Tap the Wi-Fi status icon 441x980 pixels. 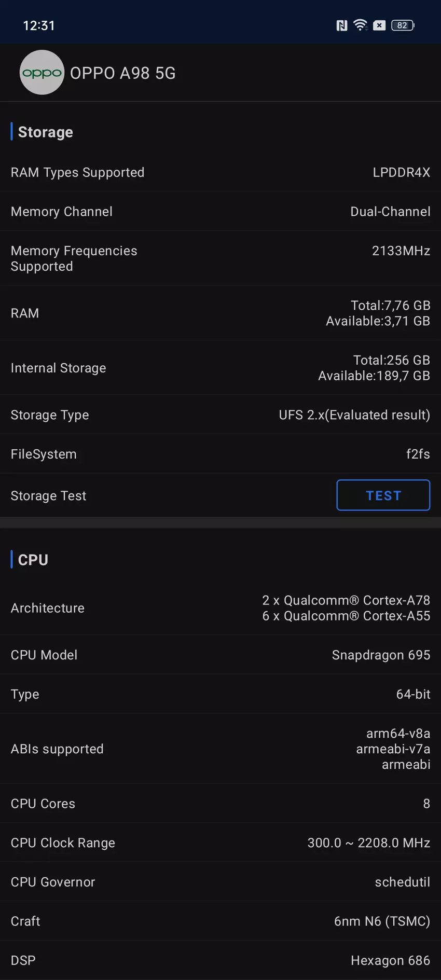[360, 25]
